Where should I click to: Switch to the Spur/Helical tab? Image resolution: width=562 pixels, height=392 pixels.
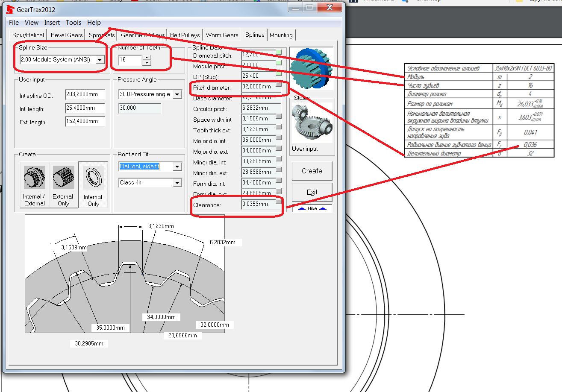(28, 35)
